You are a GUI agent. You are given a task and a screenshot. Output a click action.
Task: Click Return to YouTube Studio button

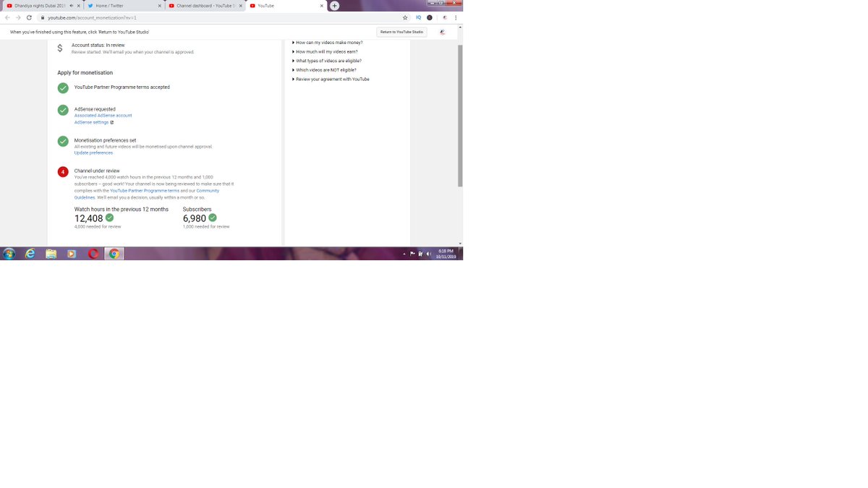tap(401, 32)
